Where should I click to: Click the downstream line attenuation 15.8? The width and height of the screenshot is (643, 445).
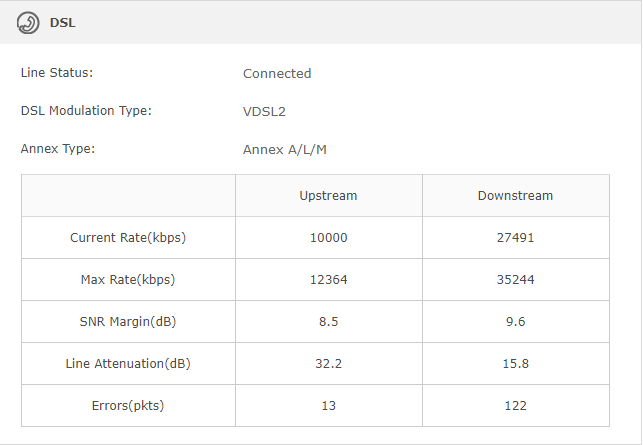515,364
